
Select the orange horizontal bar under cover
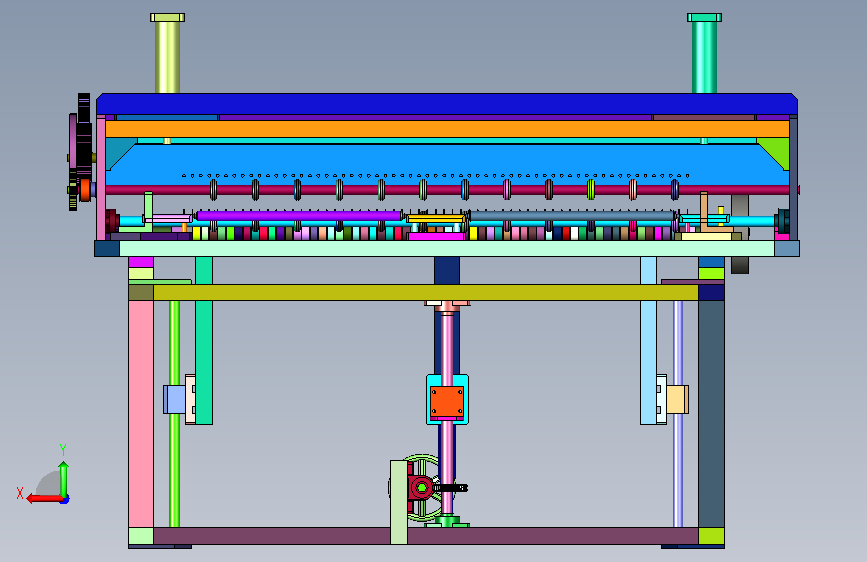click(447, 129)
